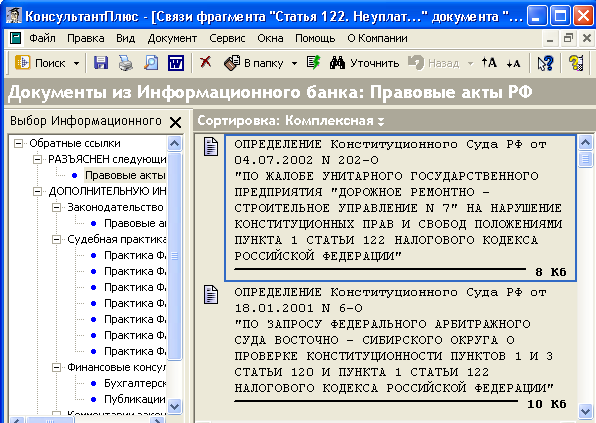Open definition dated 04.07.2002 N 202-О

pos(400,208)
